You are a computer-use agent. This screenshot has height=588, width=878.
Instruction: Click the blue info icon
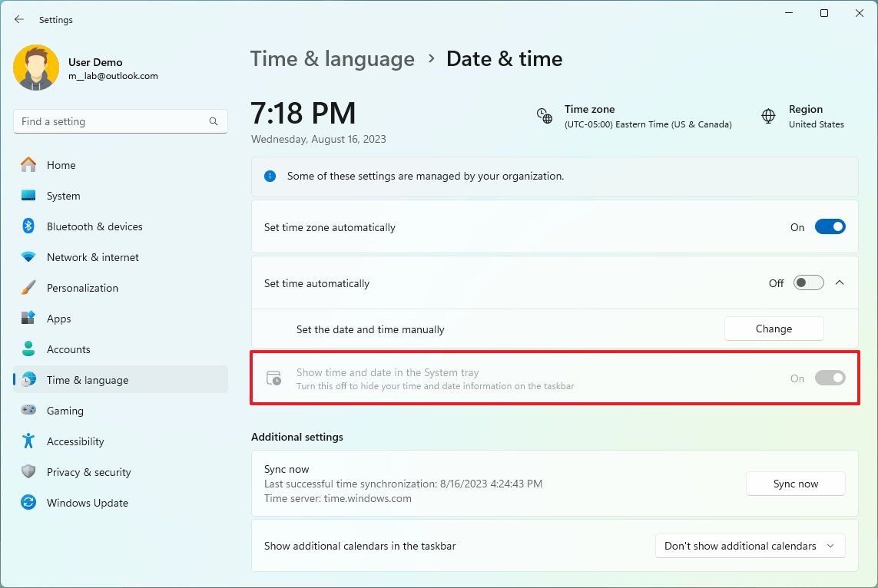pyautogui.click(x=270, y=177)
